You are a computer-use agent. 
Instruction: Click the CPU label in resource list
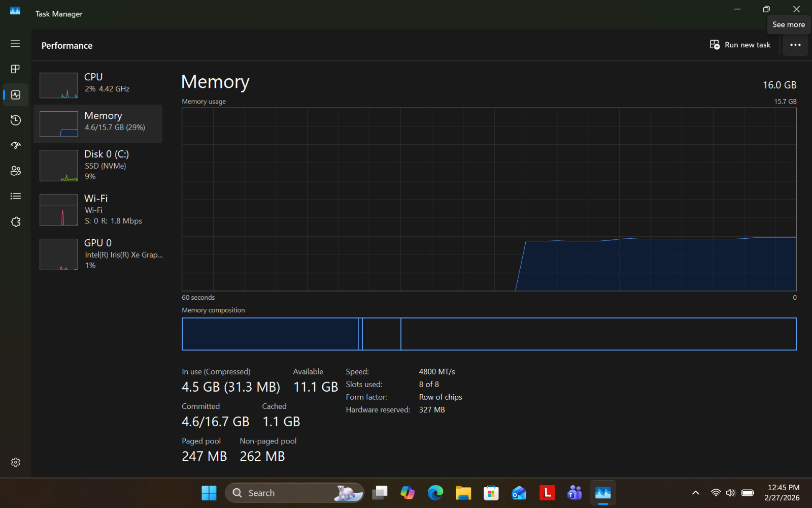[x=93, y=77]
